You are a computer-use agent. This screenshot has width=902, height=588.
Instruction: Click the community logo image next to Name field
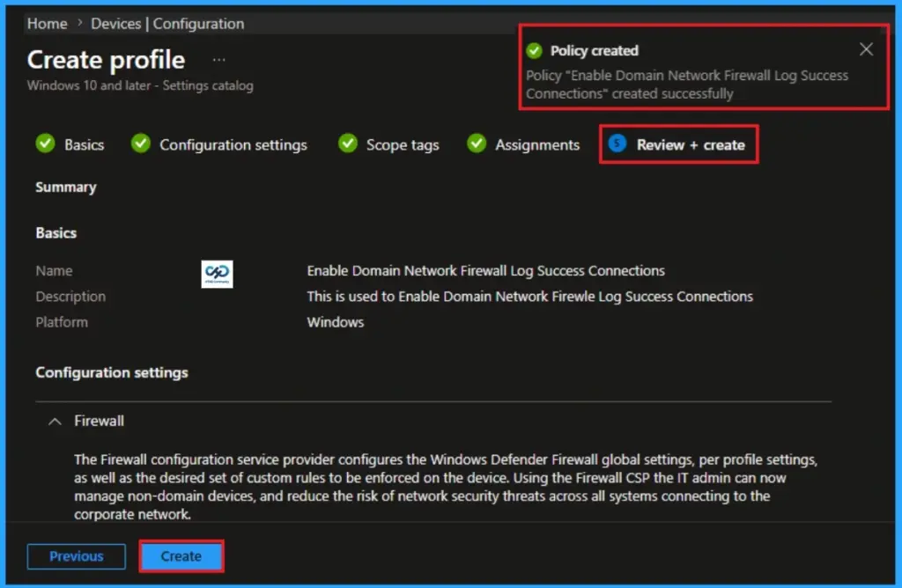click(x=217, y=274)
